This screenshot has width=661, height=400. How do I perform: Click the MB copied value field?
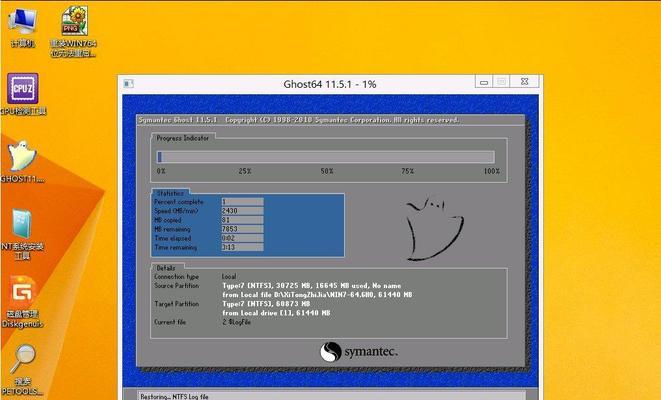click(x=242, y=220)
